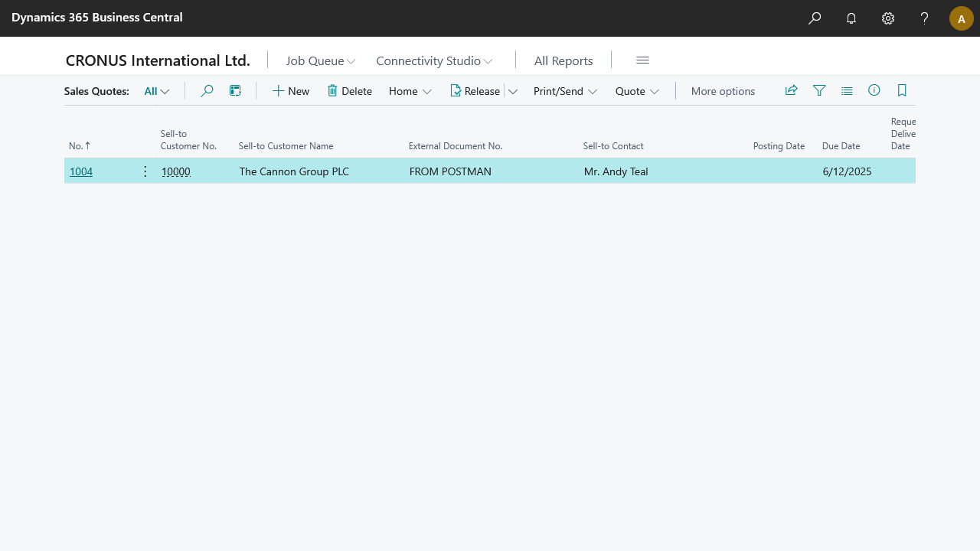
Task: Open the help question mark
Action: 925,18
